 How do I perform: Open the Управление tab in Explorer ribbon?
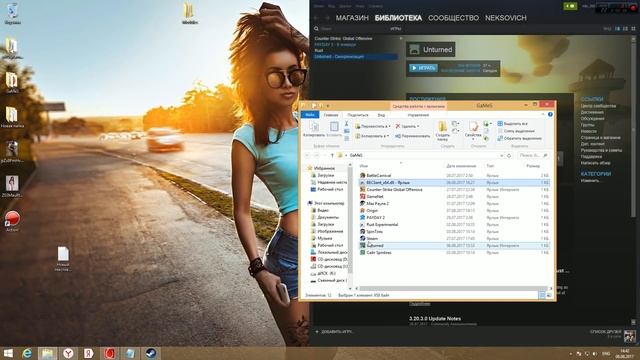(x=418, y=115)
